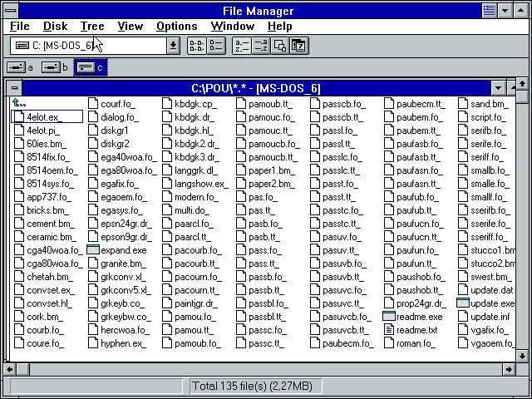Open the Options menu
The height and width of the screenshot is (399, 532).
tap(177, 27)
